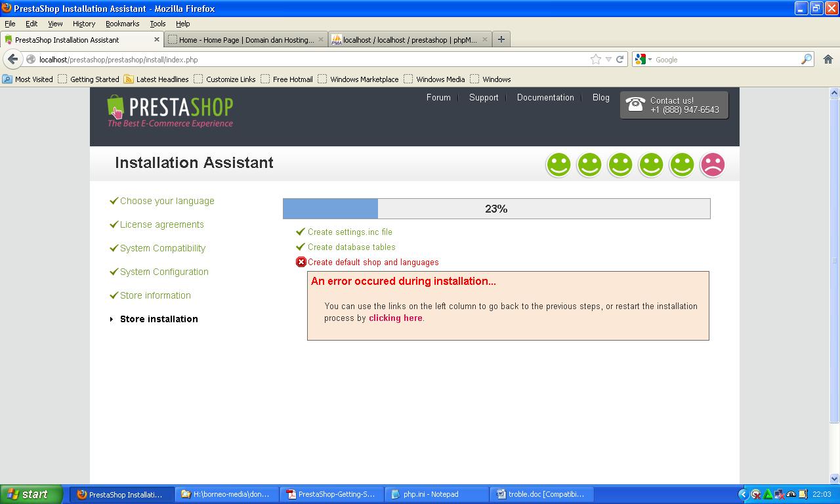Viewport: 840px width, 504px height.
Task: Click the page vertical scrollbar thumb
Action: (x=835, y=261)
